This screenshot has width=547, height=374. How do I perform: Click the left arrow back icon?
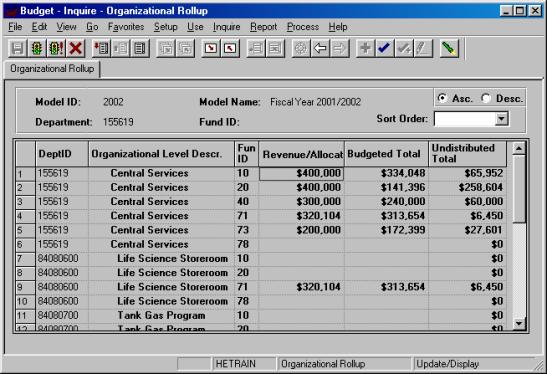(320, 48)
